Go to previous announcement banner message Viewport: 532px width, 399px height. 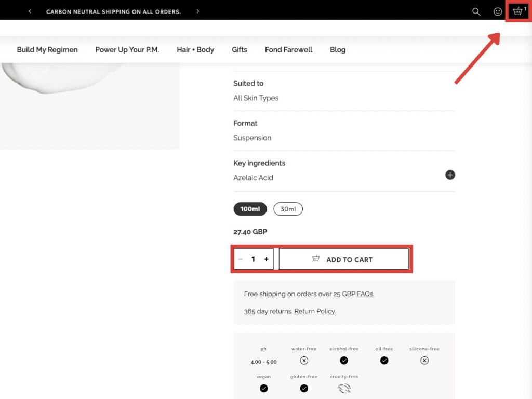pos(30,11)
